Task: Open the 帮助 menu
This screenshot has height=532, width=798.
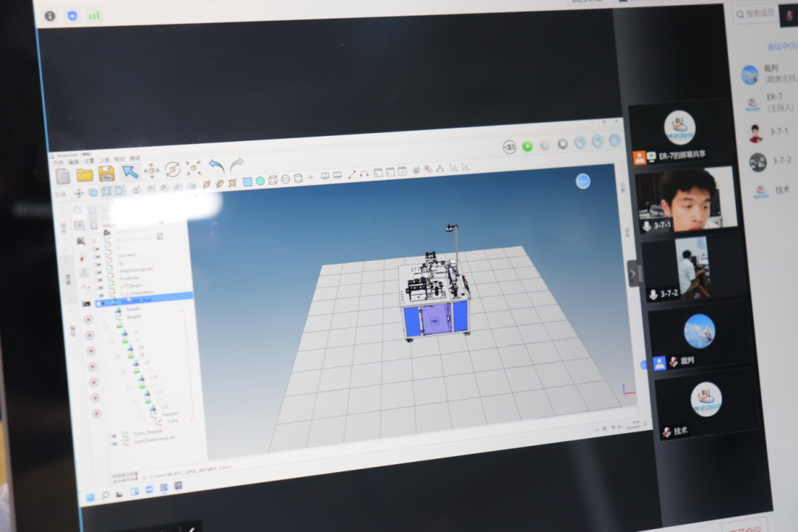Action: pyautogui.click(x=120, y=159)
